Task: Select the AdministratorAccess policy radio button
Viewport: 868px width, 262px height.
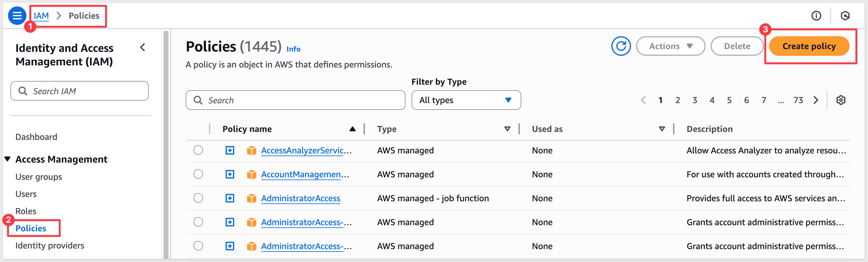Action: click(198, 198)
